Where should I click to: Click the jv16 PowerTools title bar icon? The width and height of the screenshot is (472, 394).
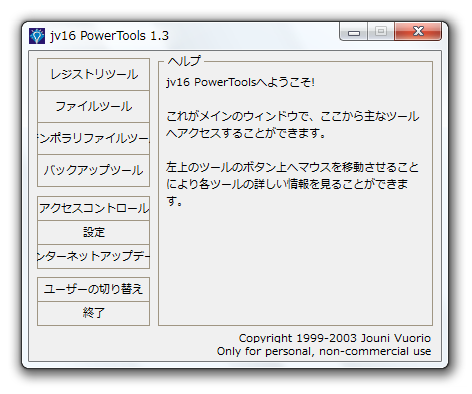37,36
